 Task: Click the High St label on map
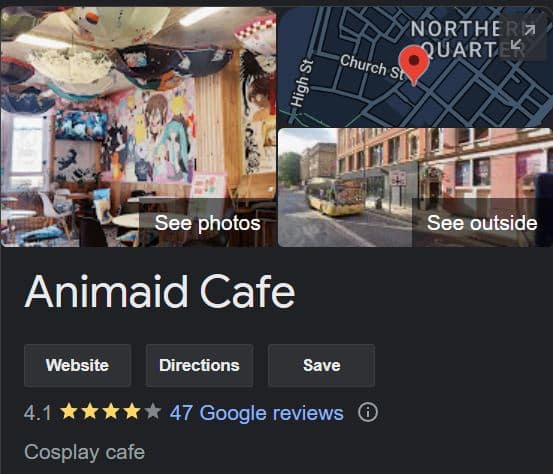click(x=302, y=83)
